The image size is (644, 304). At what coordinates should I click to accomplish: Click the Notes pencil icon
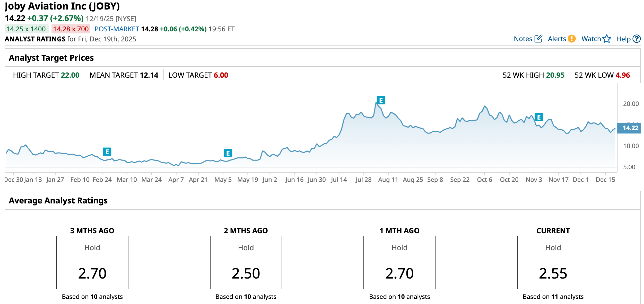click(538, 39)
